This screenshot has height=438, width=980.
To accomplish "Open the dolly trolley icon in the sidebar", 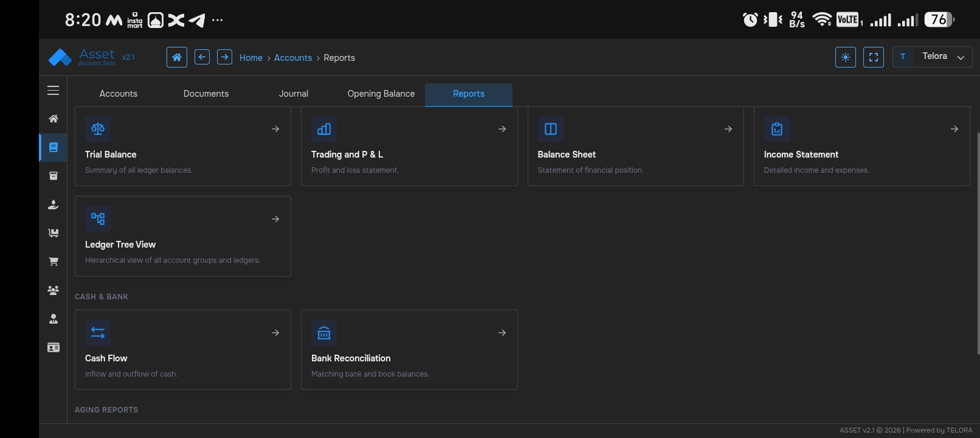I will (53, 233).
